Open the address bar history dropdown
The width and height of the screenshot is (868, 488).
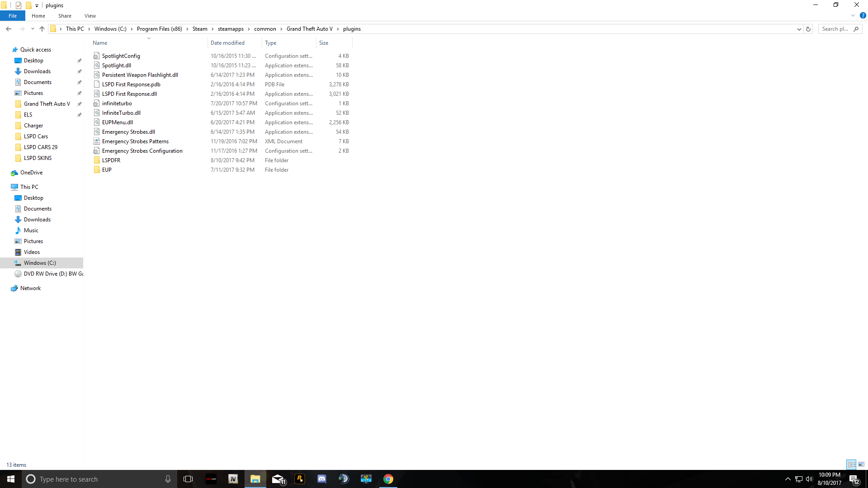799,29
